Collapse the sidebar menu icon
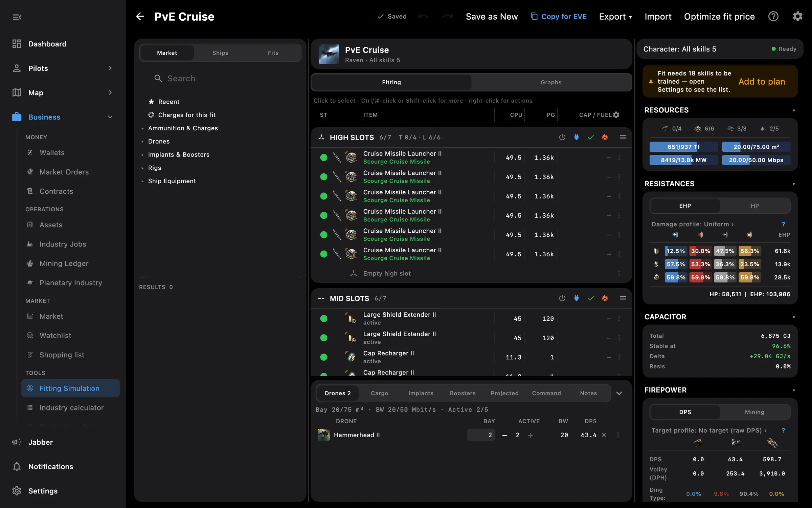Viewport: 812px width, 508px height. [x=17, y=17]
